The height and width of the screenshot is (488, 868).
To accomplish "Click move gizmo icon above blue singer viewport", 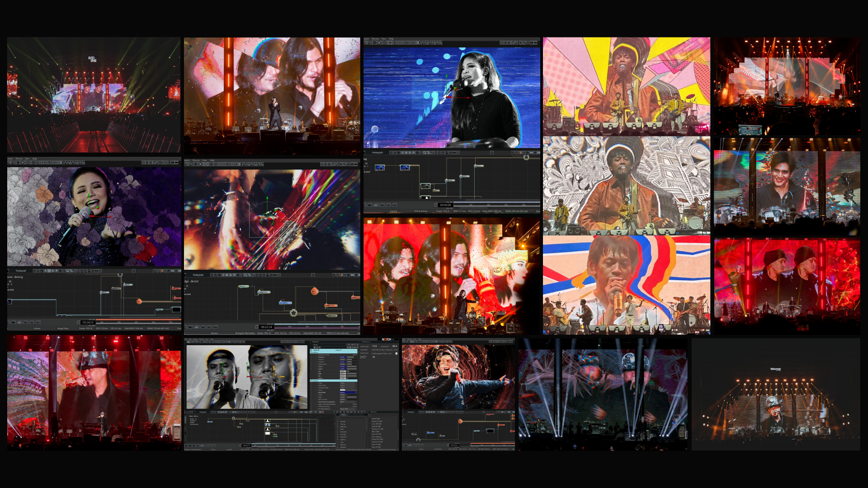I will point(505,42).
